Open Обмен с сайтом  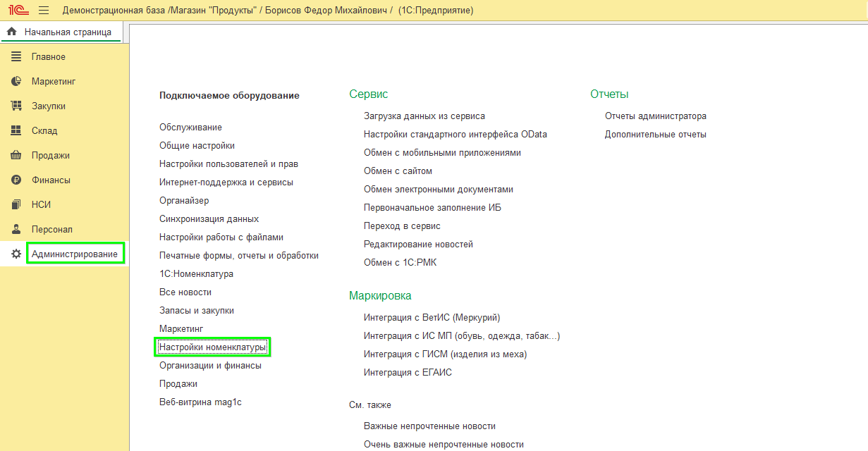click(x=398, y=171)
